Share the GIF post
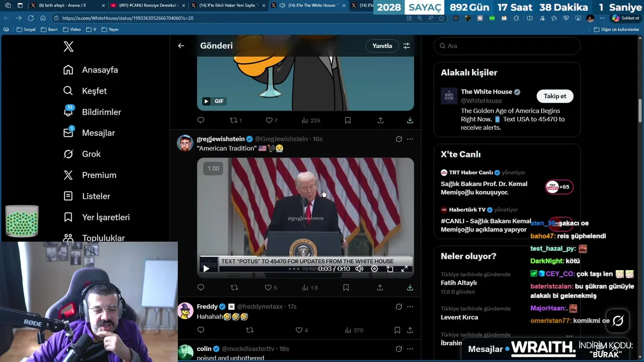This screenshot has width=644, height=362. click(380, 120)
